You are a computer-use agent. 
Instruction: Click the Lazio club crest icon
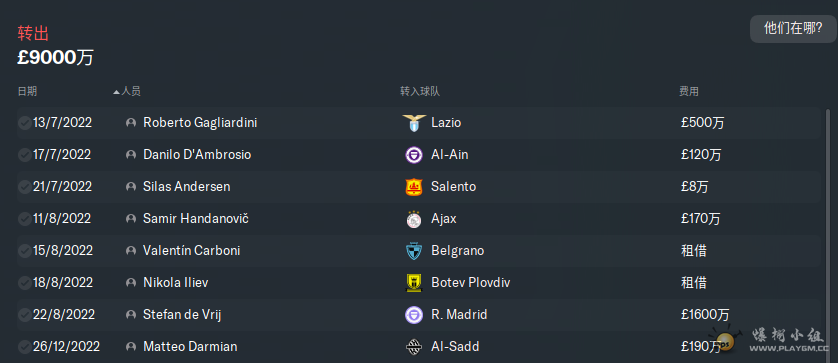point(414,123)
